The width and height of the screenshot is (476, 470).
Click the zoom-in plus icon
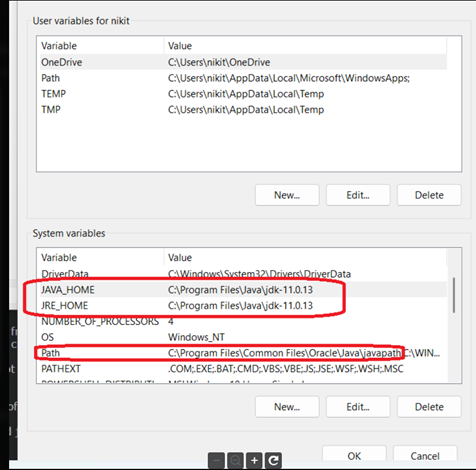point(254,461)
